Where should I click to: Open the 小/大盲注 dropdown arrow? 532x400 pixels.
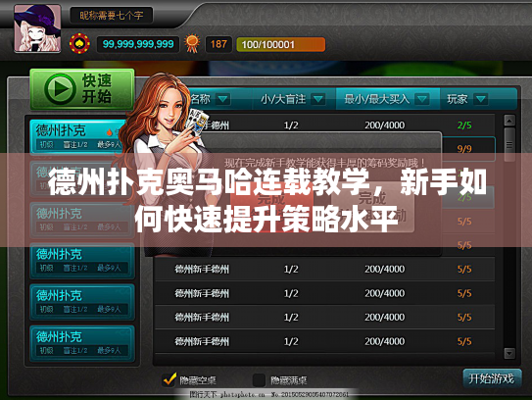pos(318,99)
